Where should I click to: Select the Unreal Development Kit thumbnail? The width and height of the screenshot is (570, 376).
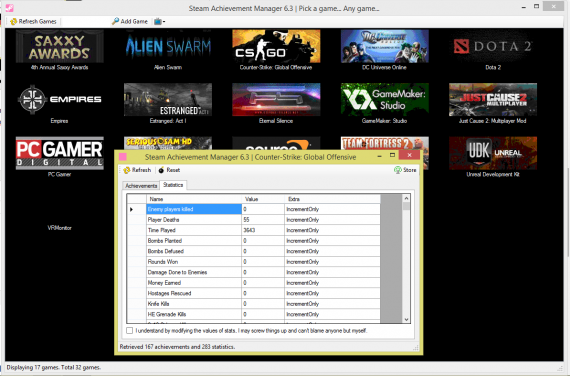point(493,153)
